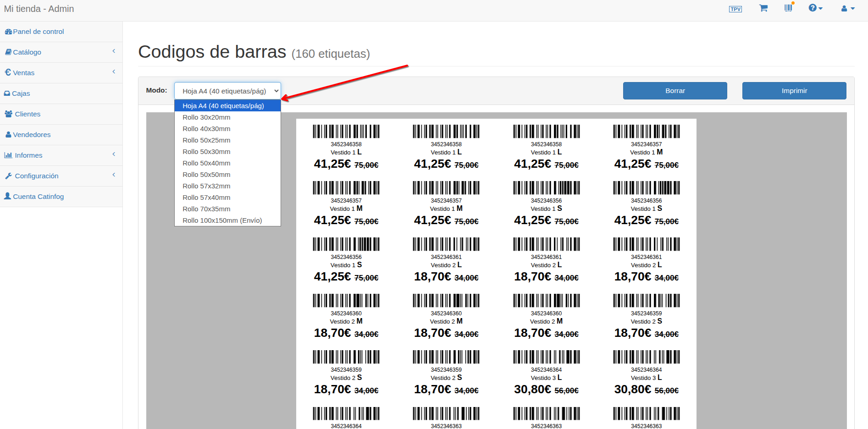Expand the Informes sidebar chevron

(114, 154)
